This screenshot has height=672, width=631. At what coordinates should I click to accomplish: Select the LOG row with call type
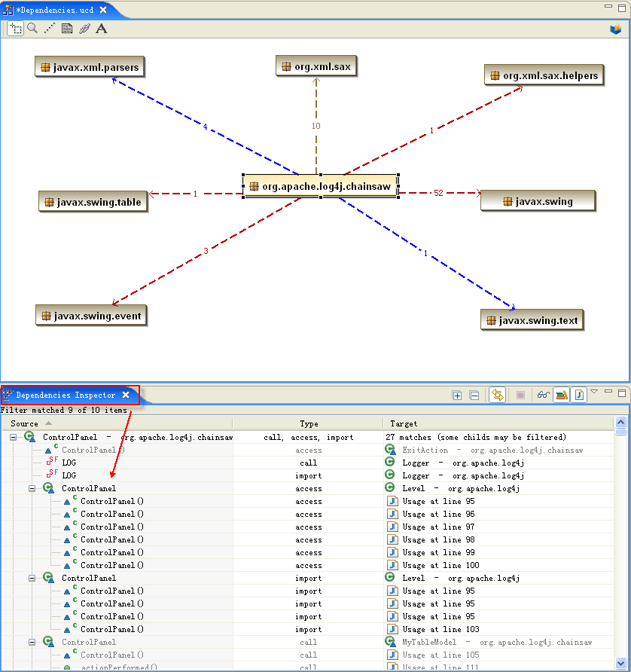point(307,463)
